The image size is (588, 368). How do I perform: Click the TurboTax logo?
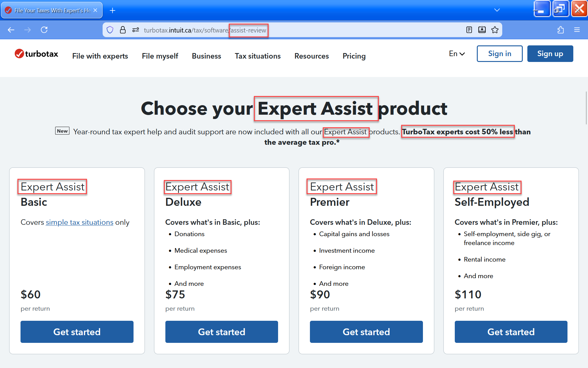36,54
